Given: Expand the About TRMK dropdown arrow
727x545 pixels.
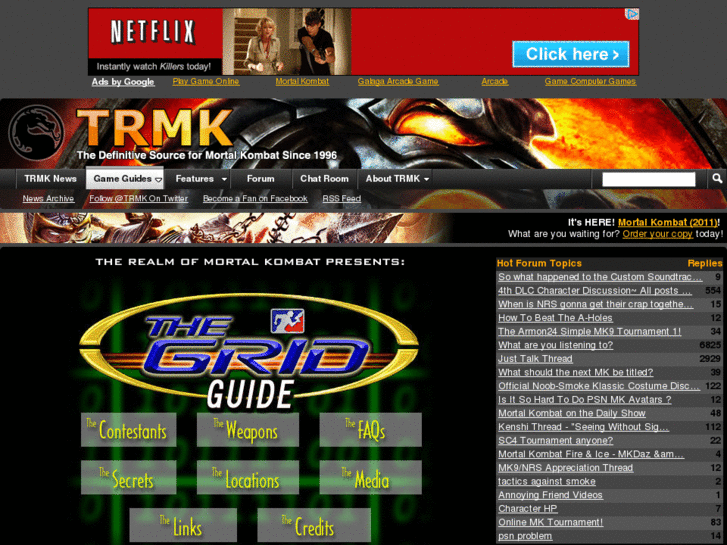Looking at the screenshot, I should [426, 179].
